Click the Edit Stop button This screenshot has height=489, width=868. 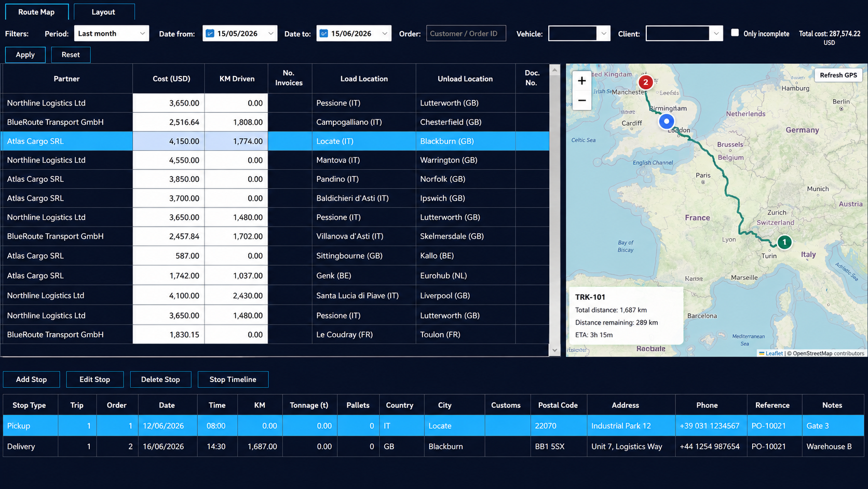coord(94,379)
